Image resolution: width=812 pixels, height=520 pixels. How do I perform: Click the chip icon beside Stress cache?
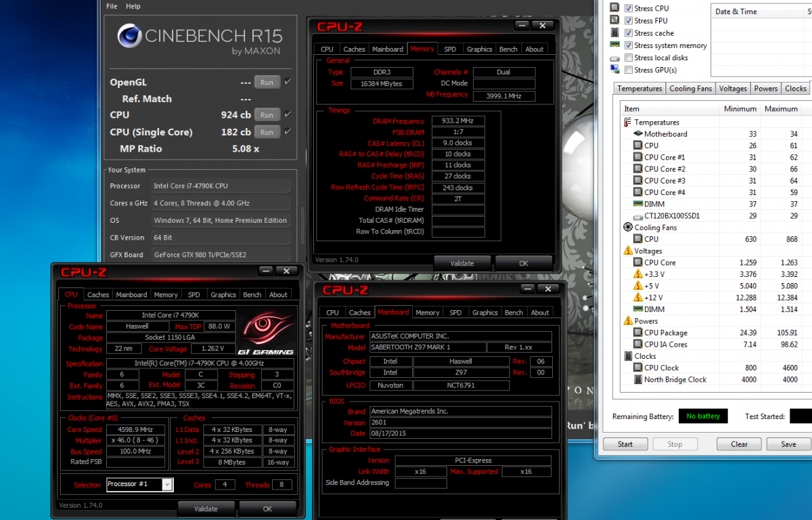click(x=614, y=32)
